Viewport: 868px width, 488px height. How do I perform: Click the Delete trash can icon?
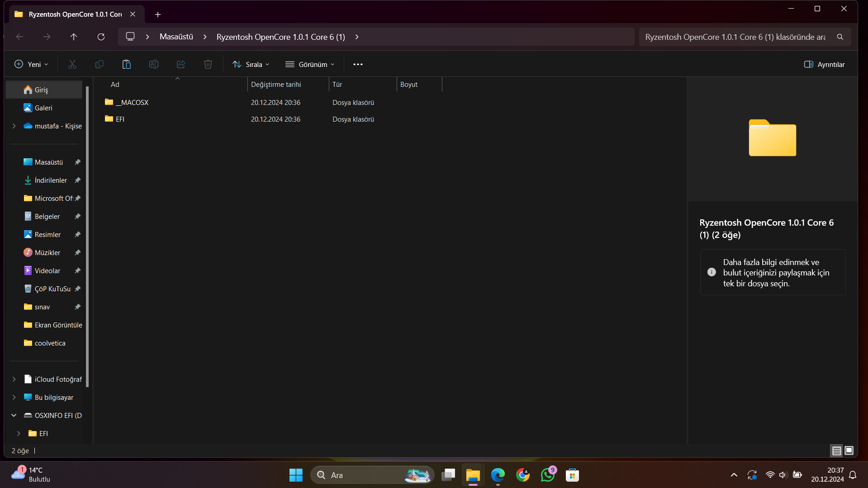click(208, 64)
